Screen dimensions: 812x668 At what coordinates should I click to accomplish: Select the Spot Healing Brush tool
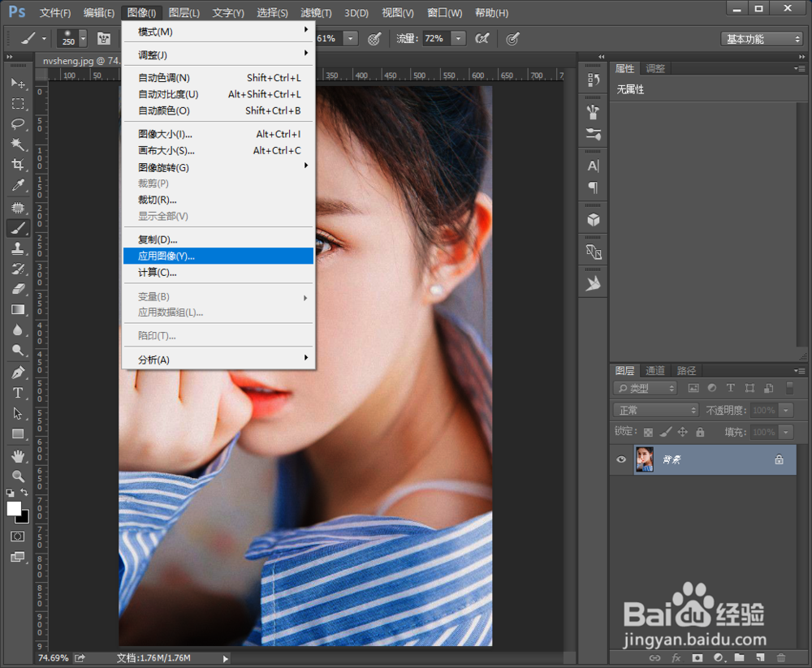pyautogui.click(x=18, y=208)
